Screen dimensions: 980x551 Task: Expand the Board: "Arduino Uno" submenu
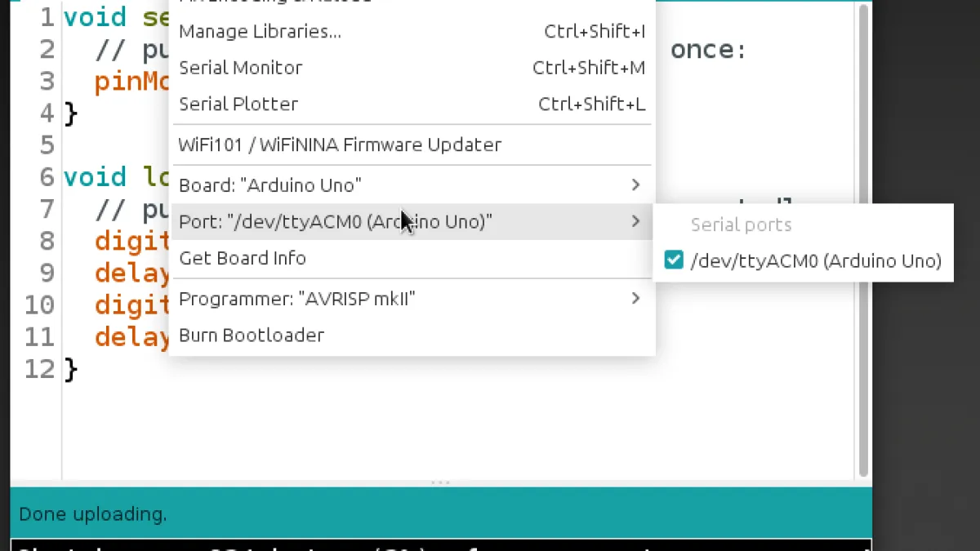412,185
